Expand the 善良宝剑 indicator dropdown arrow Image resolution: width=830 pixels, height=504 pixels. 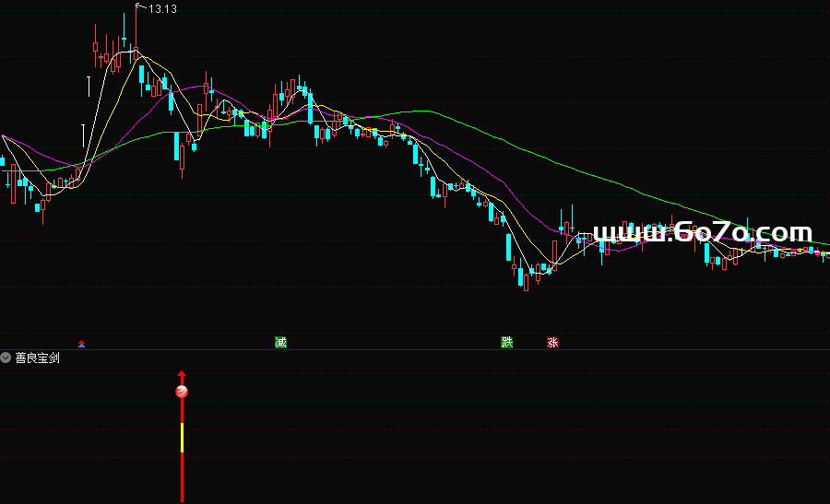click(6, 358)
